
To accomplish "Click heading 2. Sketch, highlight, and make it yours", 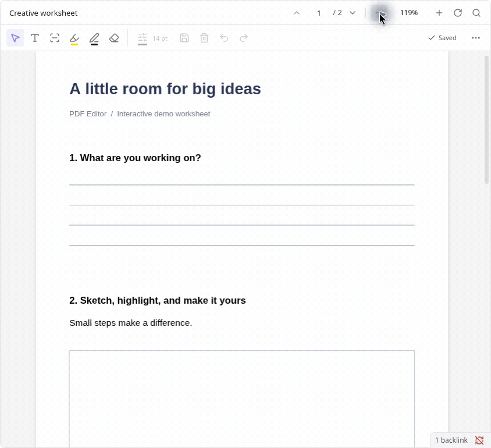I will point(158,301).
